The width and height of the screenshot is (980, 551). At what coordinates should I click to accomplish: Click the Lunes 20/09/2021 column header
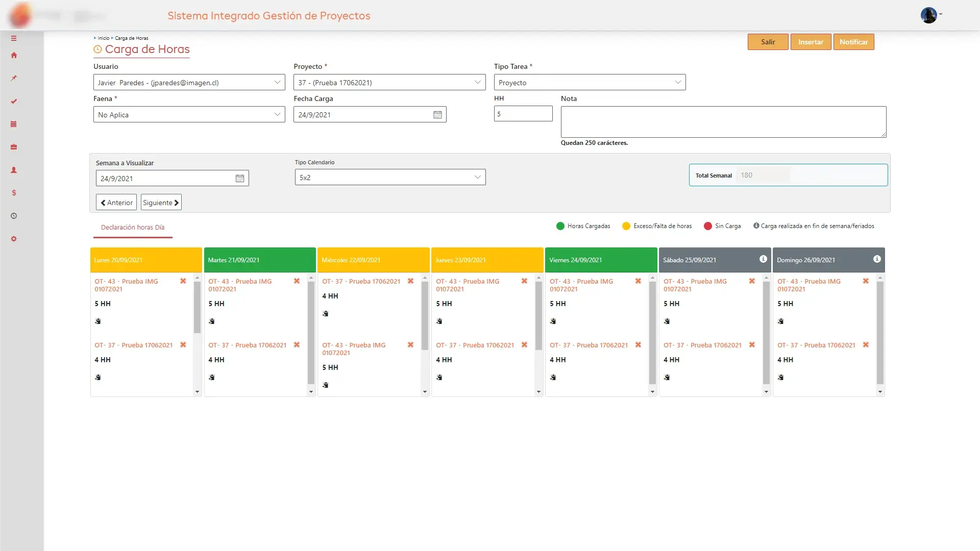(x=146, y=260)
